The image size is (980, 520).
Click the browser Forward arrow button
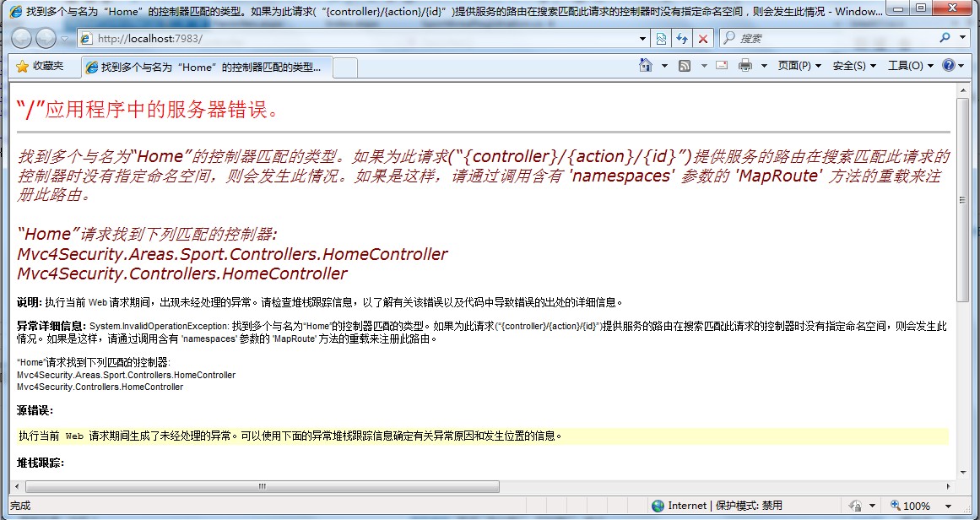(x=46, y=38)
